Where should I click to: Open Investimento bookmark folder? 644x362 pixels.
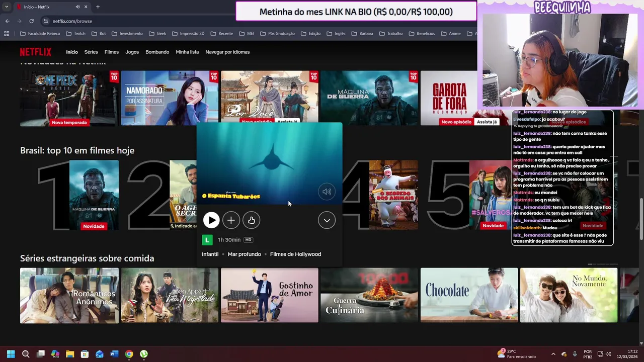pyautogui.click(x=127, y=34)
